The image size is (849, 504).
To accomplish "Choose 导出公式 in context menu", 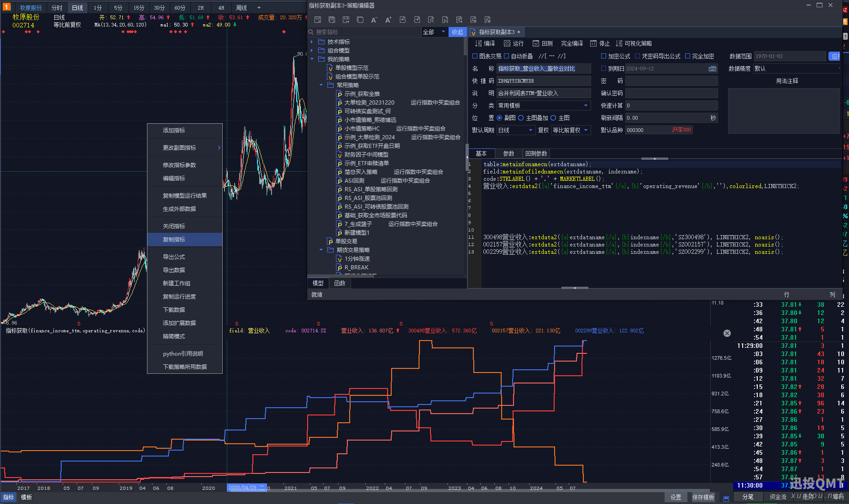I will 185,257.
